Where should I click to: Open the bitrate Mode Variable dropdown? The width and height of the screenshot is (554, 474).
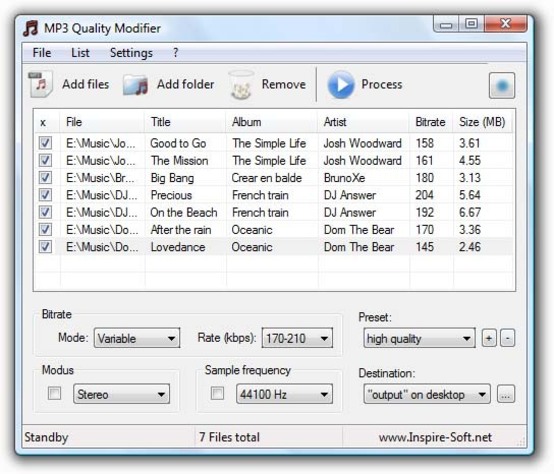point(137,338)
